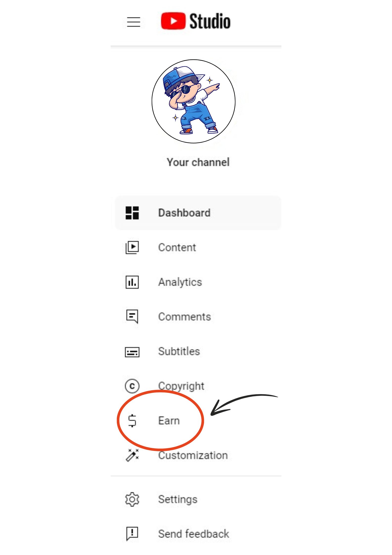Screen dimensions: 392x555
Task: Open the Copyright icon
Action: (x=132, y=386)
